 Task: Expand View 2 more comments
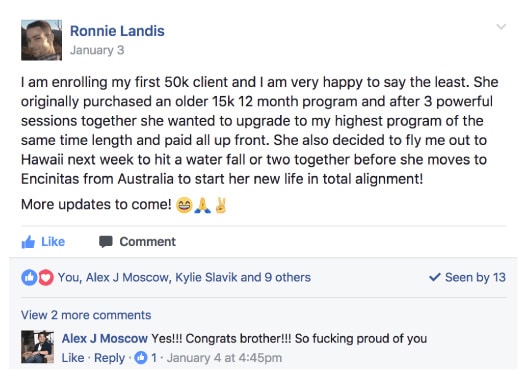(x=86, y=315)
